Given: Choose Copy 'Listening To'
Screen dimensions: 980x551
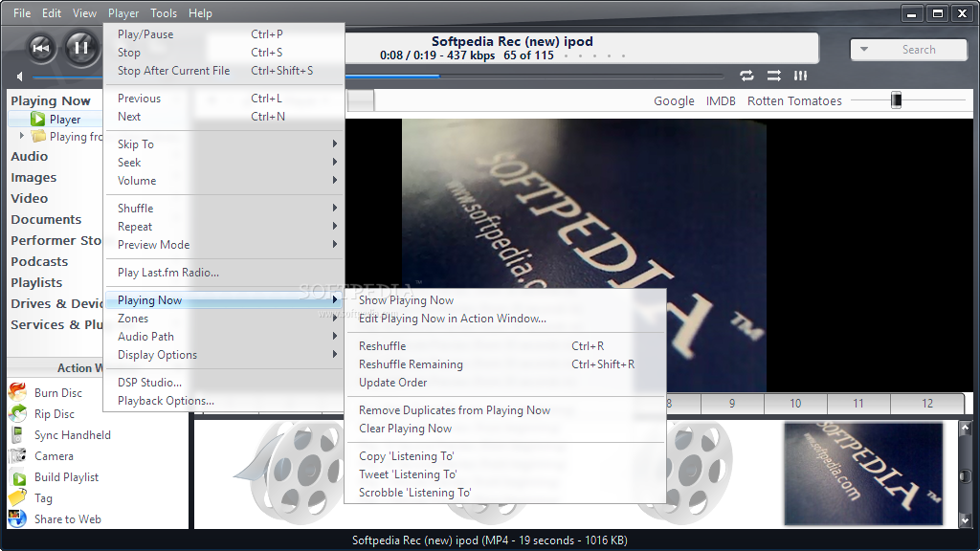Looking at the screenshot, I should pos(505,456).
